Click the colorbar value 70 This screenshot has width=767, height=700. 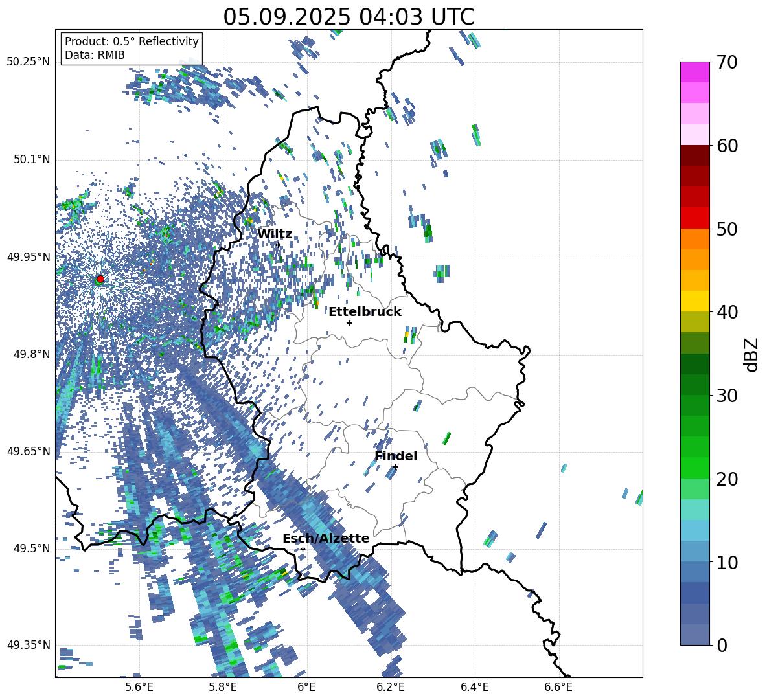(x=727, y=62)
